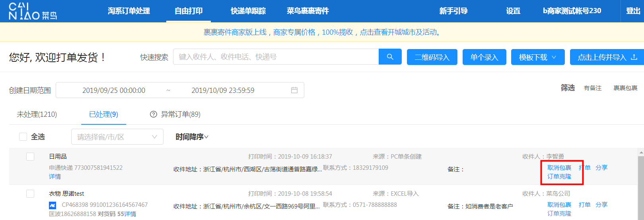The width and height of the screenshot is (644, 220).
Task: Click the question mark icon beside 异常订单
Action: click(x=153, y=114)
